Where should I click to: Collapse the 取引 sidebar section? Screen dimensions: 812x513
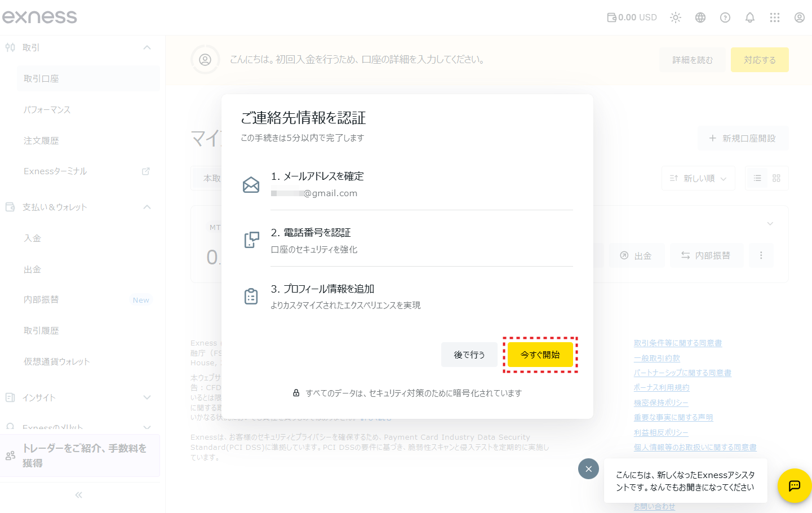pyautogui.click(x=147, y=47)
